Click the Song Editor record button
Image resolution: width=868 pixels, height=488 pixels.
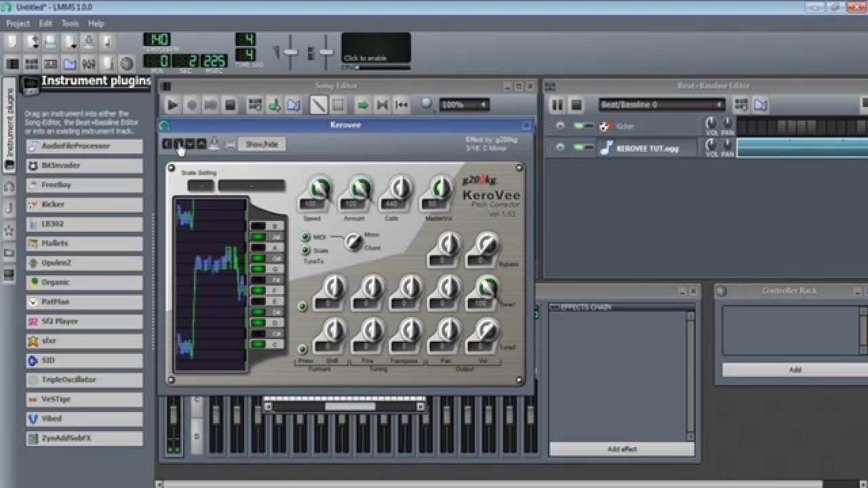[x=191, y=104]
